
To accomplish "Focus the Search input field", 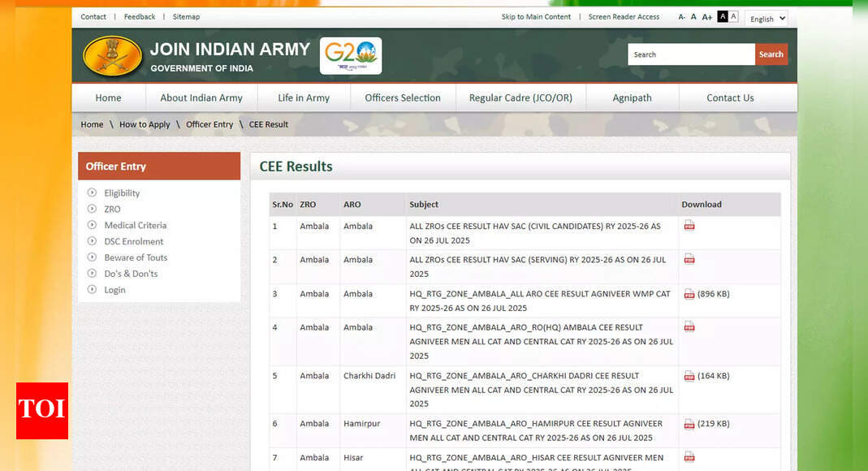I will tap(692, 54).
